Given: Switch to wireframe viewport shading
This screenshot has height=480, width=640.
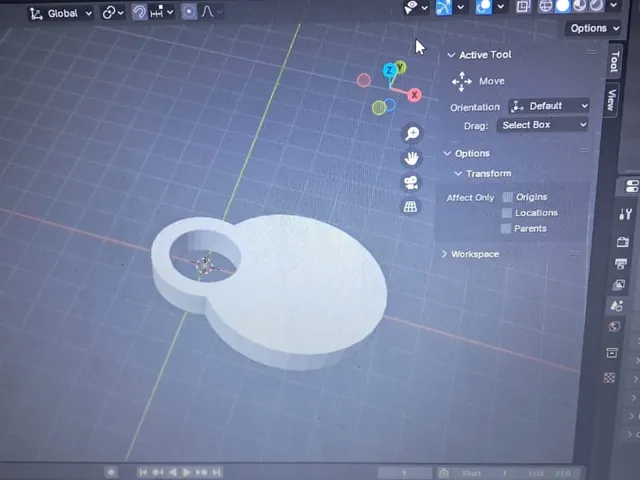Looking at the screenshot, I should [546, 6].
